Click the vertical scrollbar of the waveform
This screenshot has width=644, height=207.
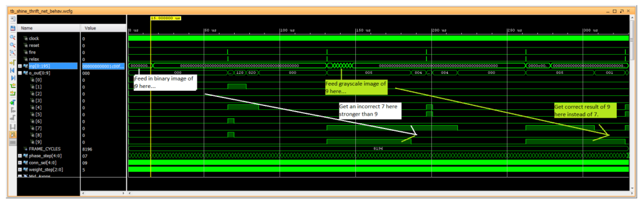[632, 40]
